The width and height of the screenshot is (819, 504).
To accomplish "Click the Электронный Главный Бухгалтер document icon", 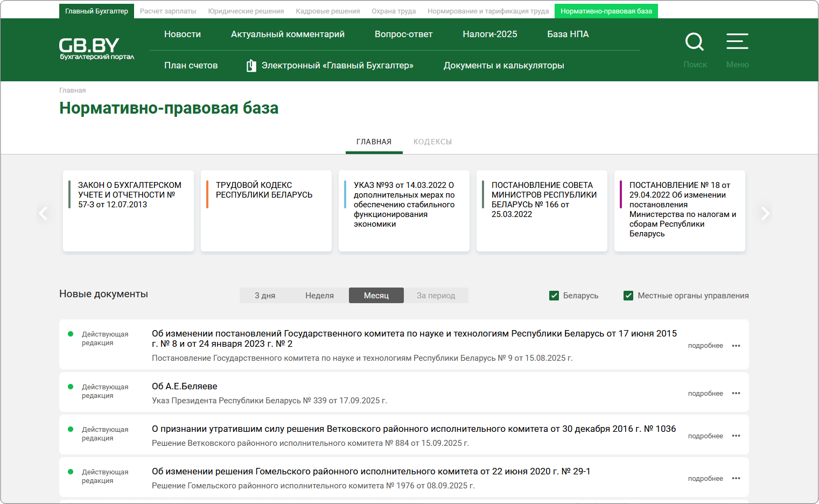I will pyautogui.click(x=251, y=66).
